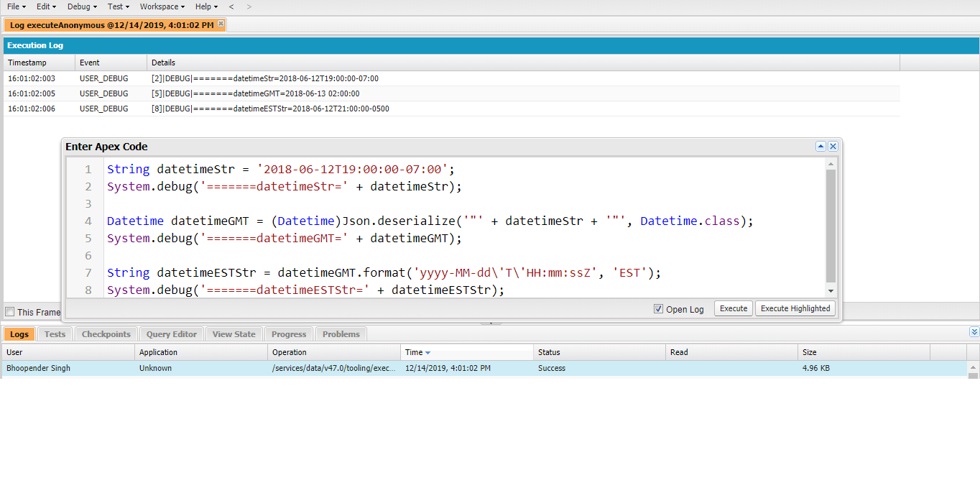Sort logs by Operation column
Screen dimensions: 980x483
(x=334, y=352)
